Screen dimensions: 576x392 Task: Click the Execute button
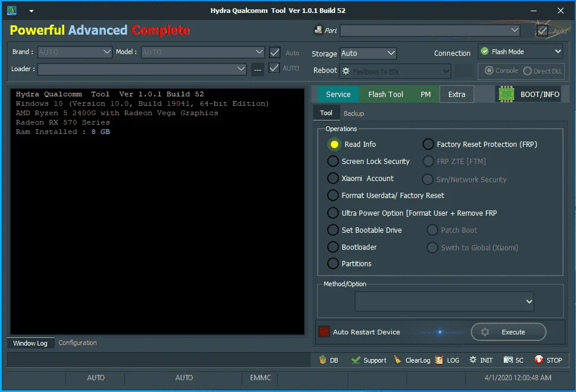(x=508, y=332)
